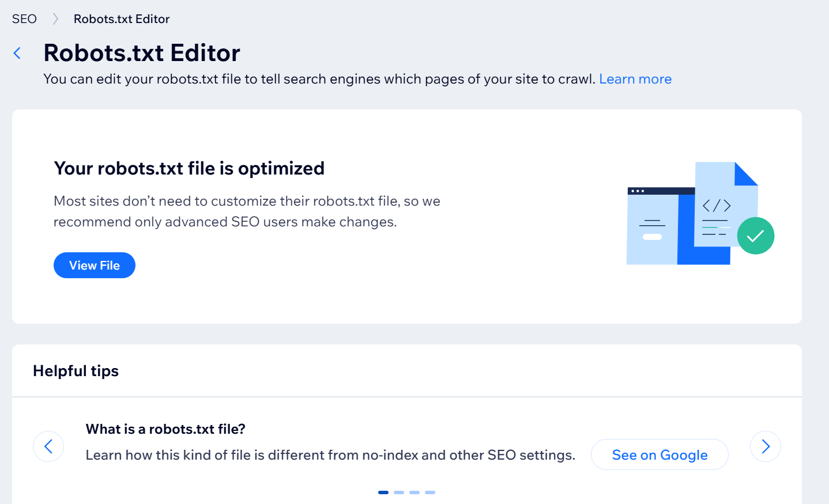Image resolution: width=829 pixels, height=504 pixels.
Task: Click the Helpful tips section header
Action: click(x=76, y=371)
